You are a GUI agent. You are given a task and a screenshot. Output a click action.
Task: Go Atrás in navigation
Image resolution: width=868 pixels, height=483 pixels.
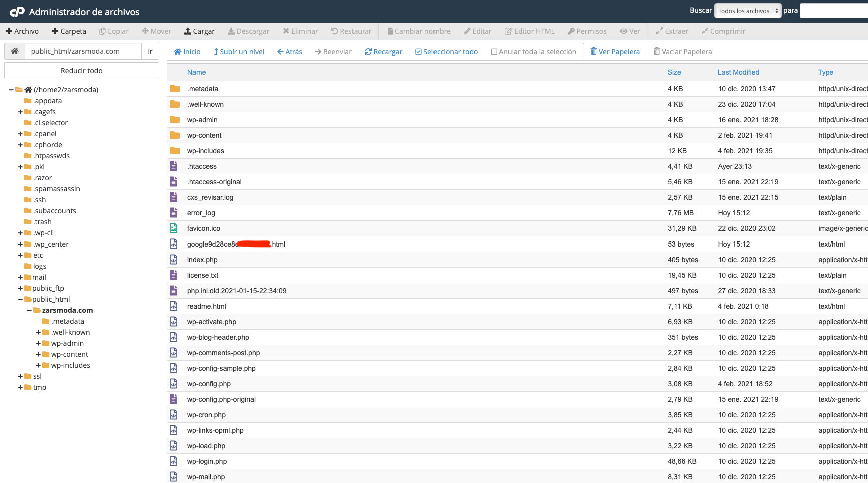(x=290, y=52)
